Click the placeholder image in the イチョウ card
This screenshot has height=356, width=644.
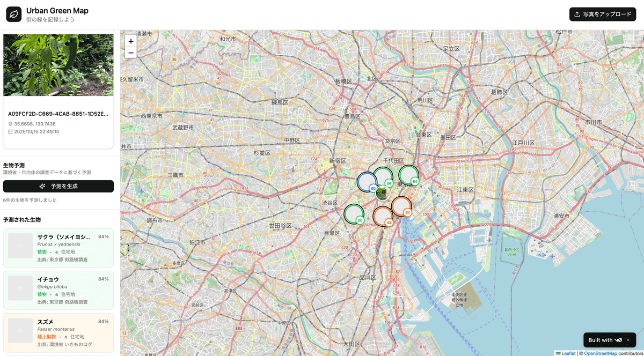pos(21,288)
